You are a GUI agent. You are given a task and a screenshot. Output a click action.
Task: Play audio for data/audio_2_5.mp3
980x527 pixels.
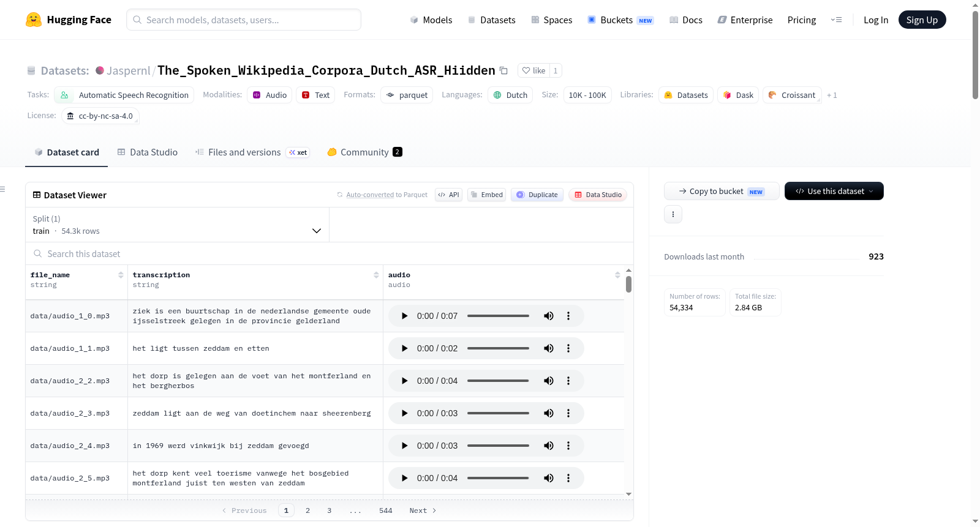pyautogui.click(x=404, y=478)
